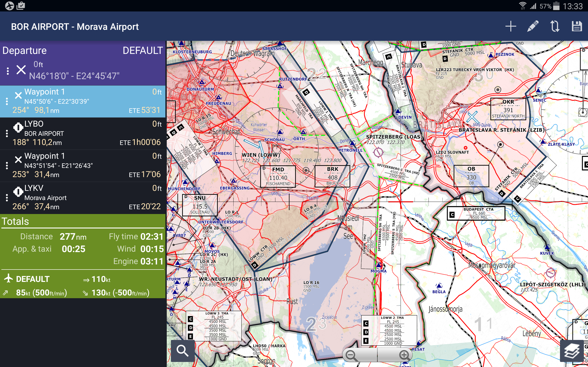
Task: Add a new waypoint with plus icon
Action: [511, 26]
